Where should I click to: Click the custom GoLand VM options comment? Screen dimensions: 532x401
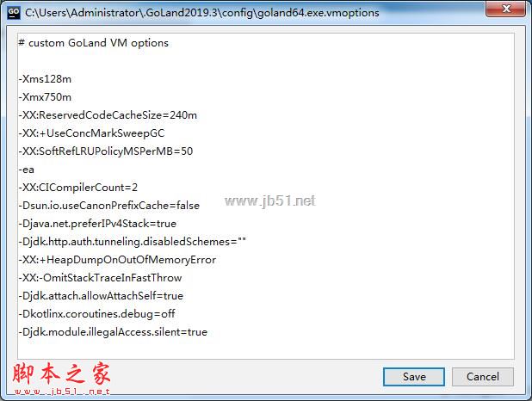(x=93, y=43)
